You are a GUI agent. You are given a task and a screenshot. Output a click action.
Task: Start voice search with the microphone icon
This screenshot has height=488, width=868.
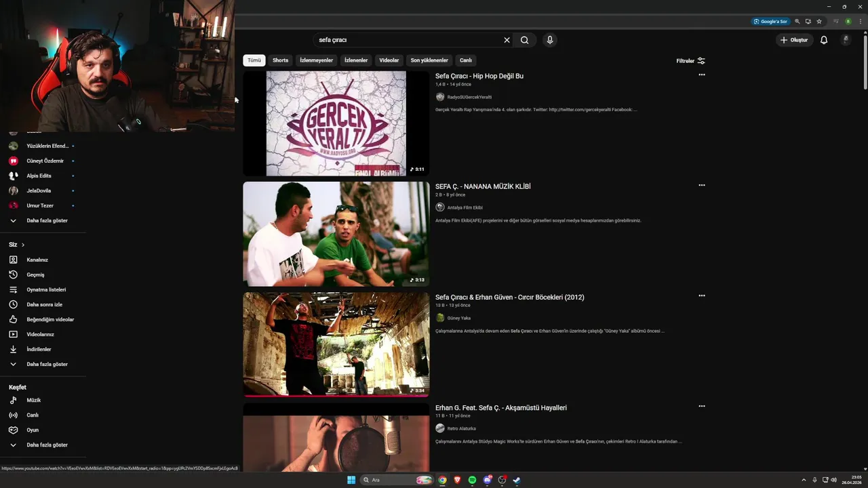point(550,40)
